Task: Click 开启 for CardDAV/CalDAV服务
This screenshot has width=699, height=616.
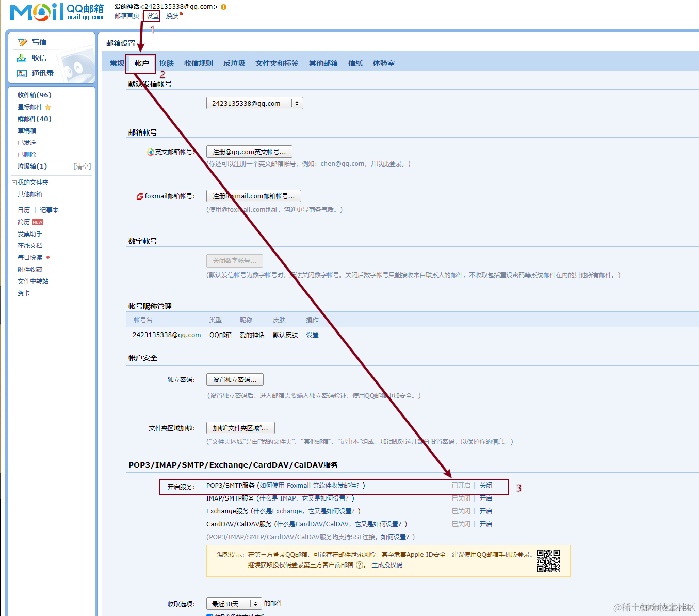Action: (x=486, y=524)
